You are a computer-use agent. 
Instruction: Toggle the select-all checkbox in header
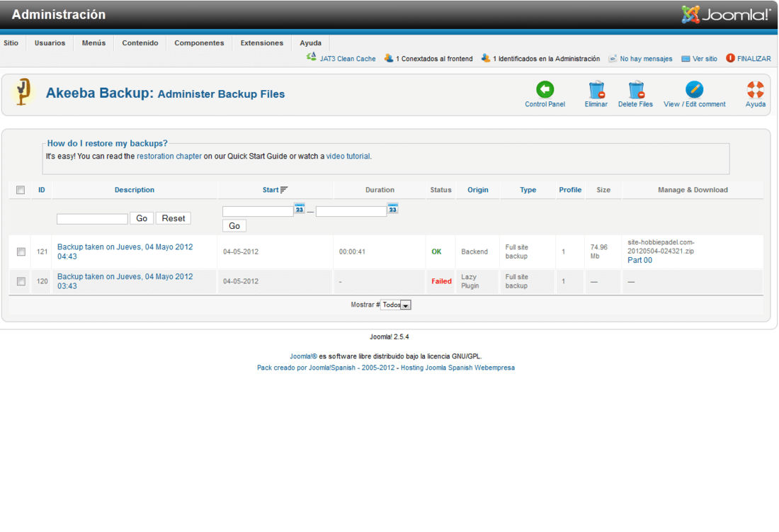click(21, 190)
